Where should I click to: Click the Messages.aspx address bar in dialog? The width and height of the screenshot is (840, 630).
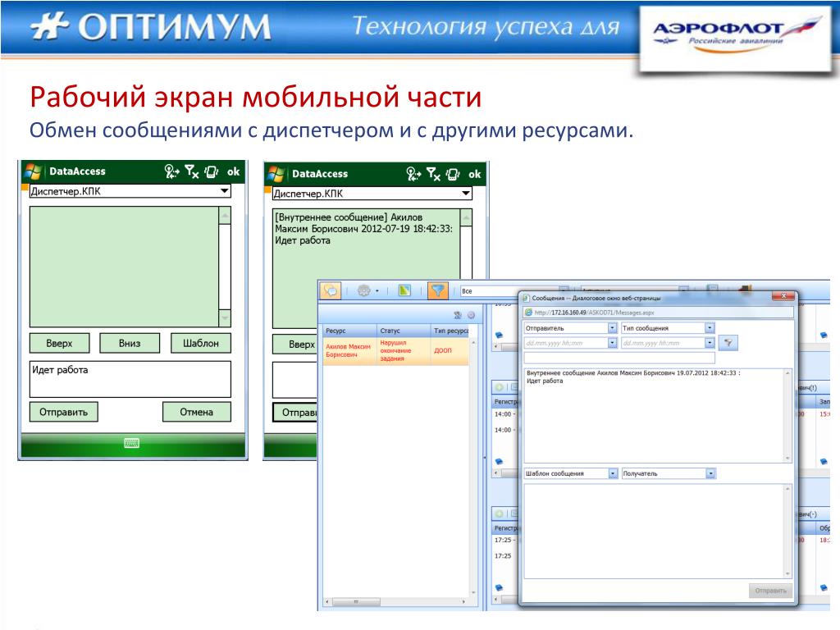pyautogui.click(x=658, y=313)
